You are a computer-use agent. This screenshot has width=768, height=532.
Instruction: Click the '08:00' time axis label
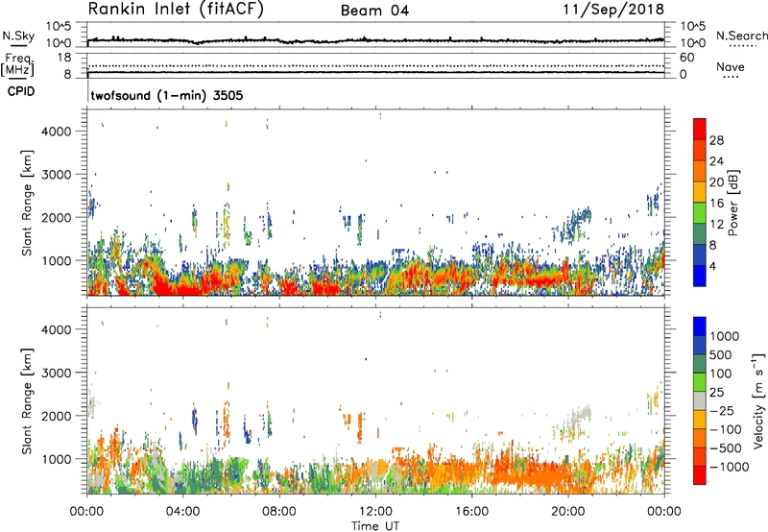(x=279, y=512)
